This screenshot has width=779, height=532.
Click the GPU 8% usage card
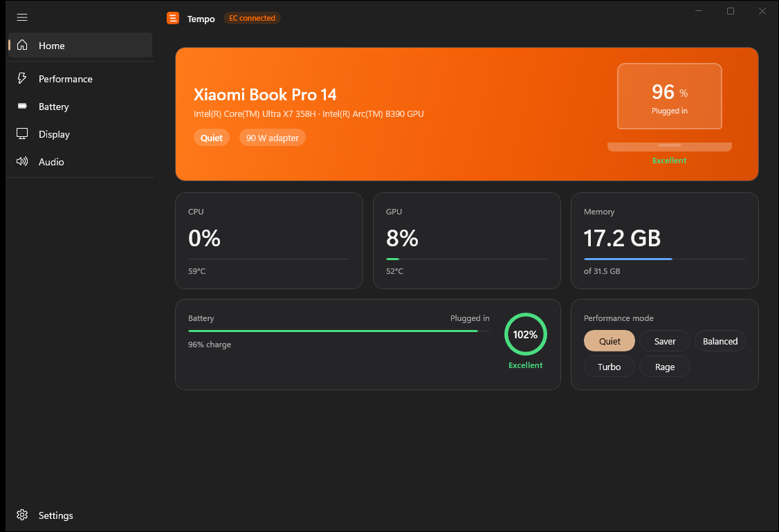(466, 241)
